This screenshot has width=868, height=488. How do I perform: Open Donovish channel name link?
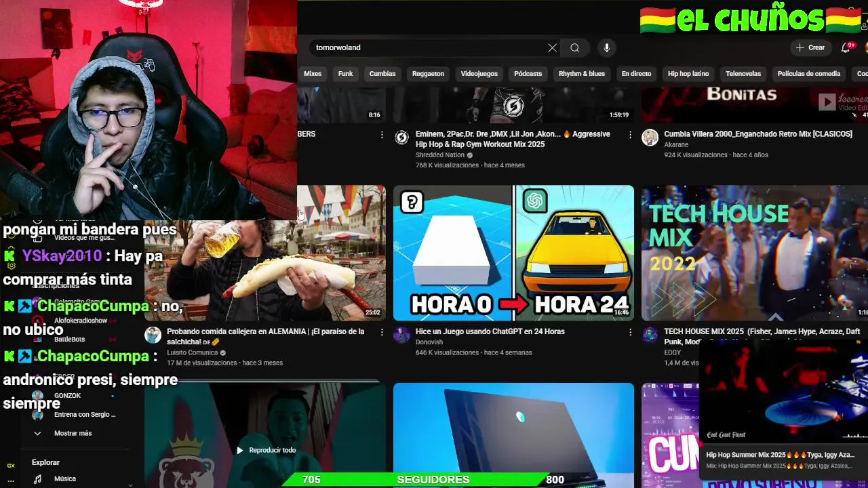429,342
